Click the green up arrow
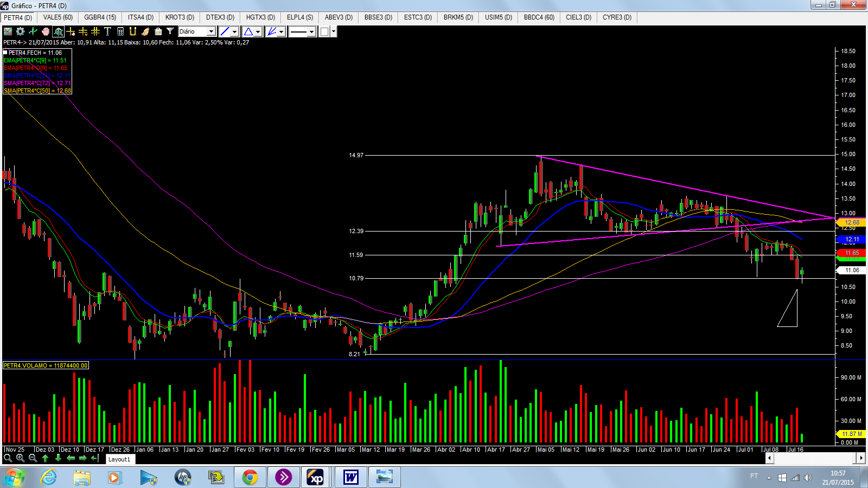This screenshot has width=868, height=488. [45, 458]
